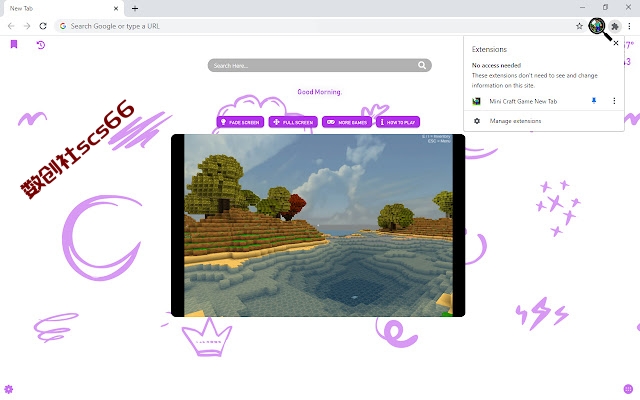Minimize the Chrome window
Screen dimensions: 640x400
click(x=582, y=7)
